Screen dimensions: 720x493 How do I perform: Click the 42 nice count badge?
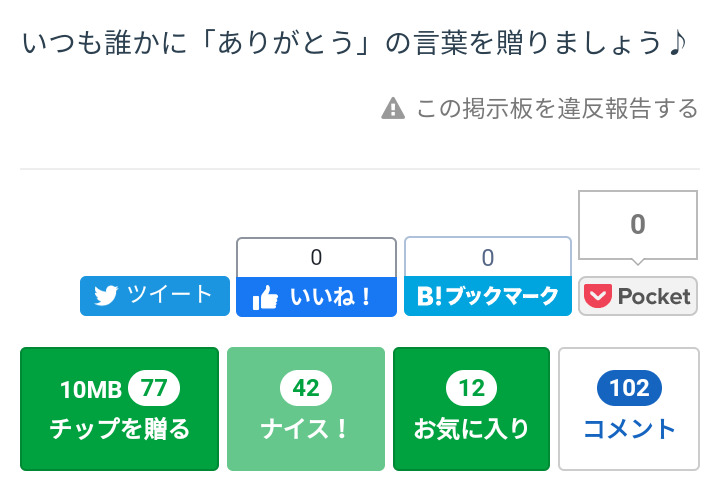point(306,388)
